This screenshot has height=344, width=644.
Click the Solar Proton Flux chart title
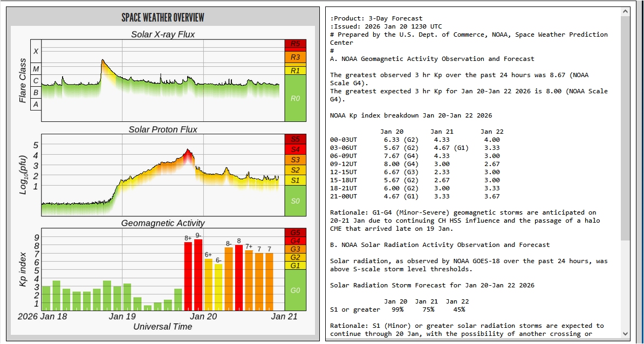[163, 129]
